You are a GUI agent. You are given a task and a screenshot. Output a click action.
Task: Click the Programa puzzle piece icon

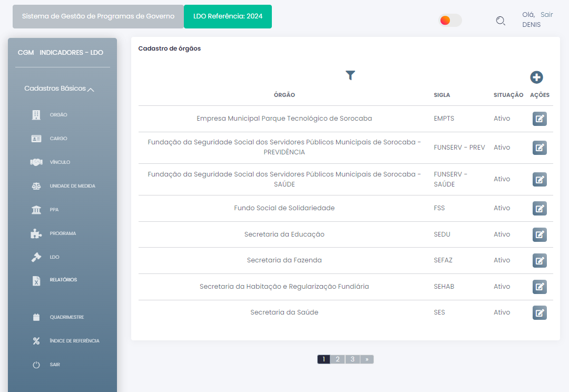(36, 233)
